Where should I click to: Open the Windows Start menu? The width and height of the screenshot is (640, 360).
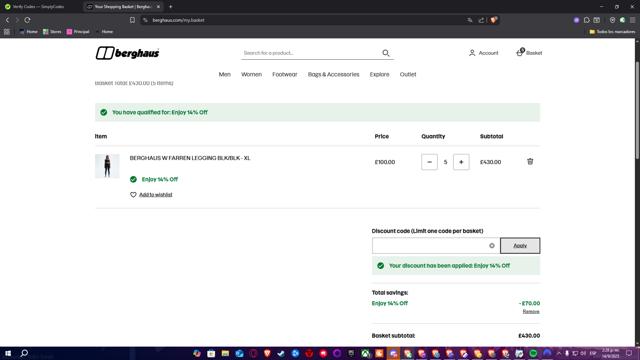[x=8, y=353]
